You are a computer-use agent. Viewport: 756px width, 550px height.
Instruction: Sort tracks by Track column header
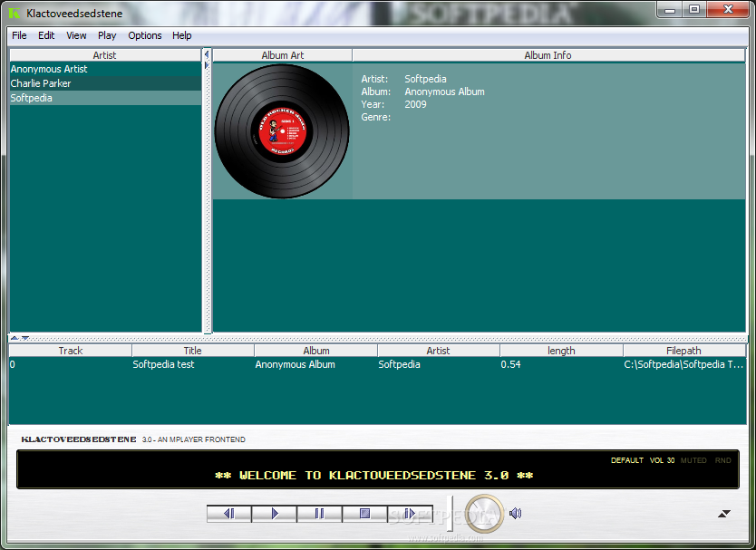71,351
